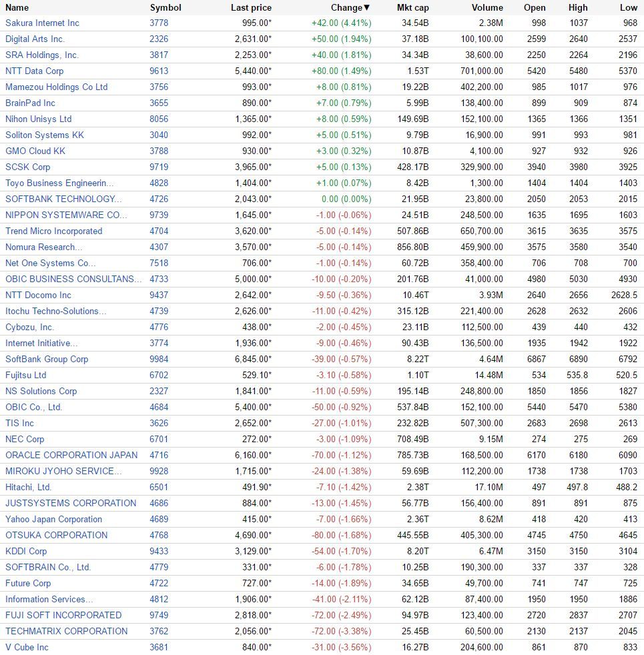Open the TIS Inc link
The height and width of the screenshot is (655, 644).
(x=19, y=423)
